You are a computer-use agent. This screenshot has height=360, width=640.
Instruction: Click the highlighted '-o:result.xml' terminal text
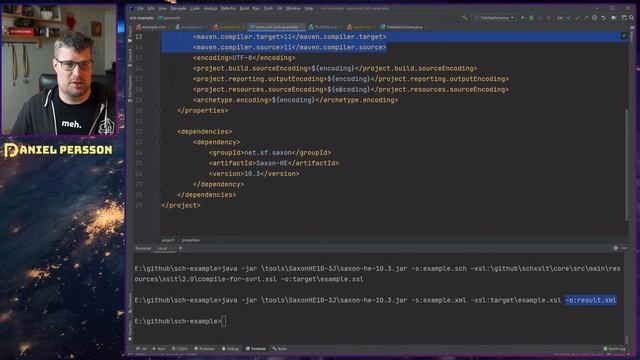[591, 300]
